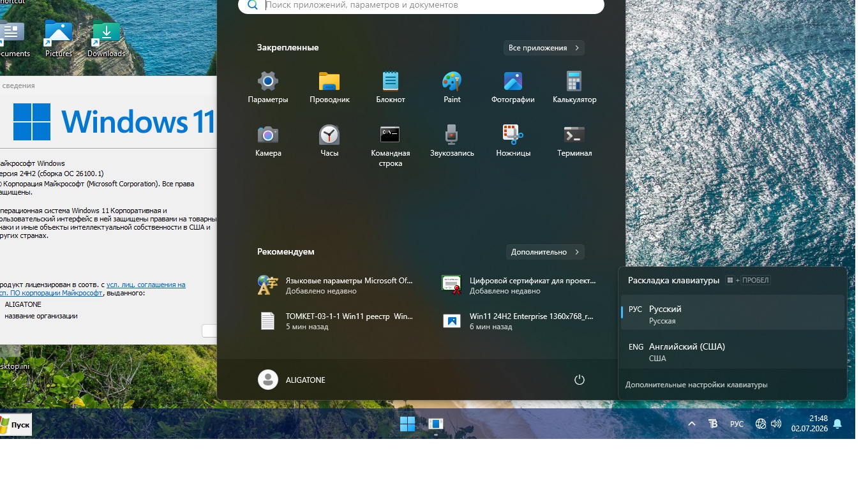Viewport: 868px width, 490px height.
Task: Switch layout to Английский (США)
Action: coord(733,351)
